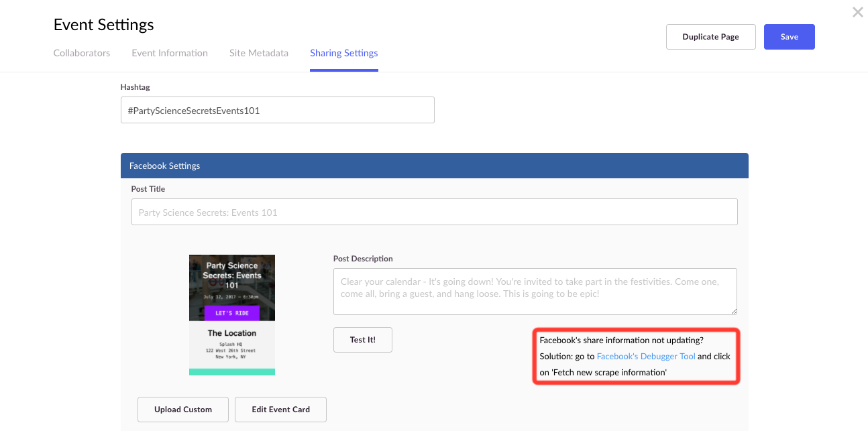The height and width of the screenshot is (431, 868).
Task: Switch to the Event Information tab
Action: tap(170, 53)
